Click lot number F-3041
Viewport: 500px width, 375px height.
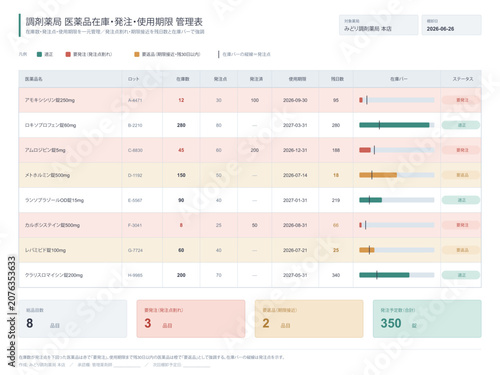[135, 225]
